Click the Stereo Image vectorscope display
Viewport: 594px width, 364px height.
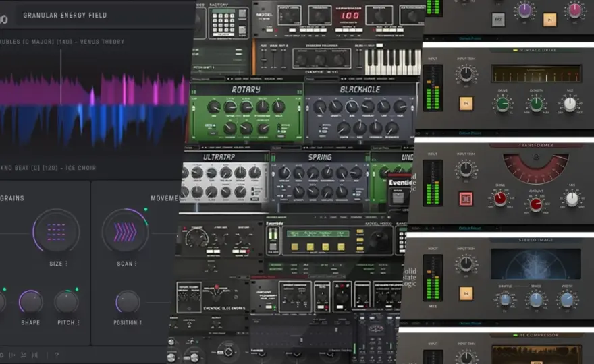pyautogui.click(x=536, y=264)
